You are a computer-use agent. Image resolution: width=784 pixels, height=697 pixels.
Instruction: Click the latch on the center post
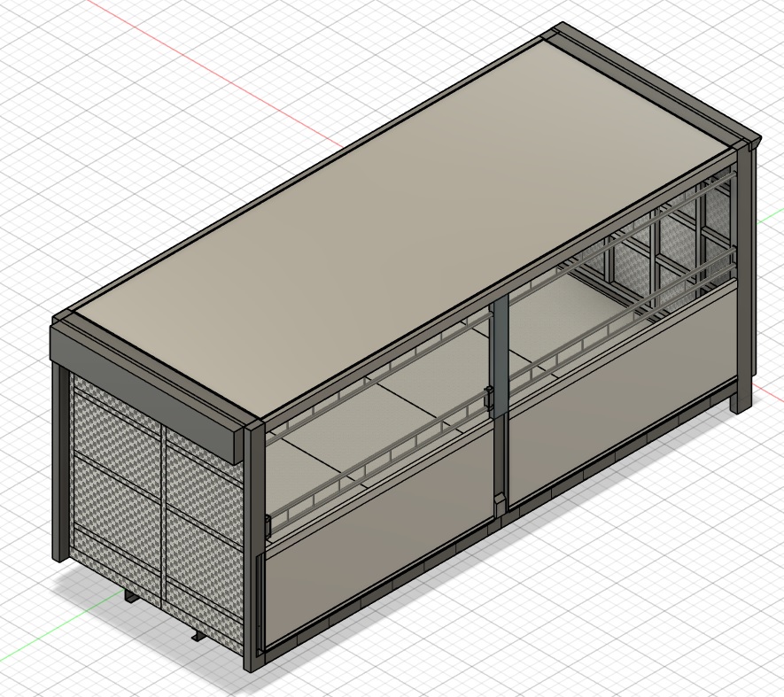488,399
